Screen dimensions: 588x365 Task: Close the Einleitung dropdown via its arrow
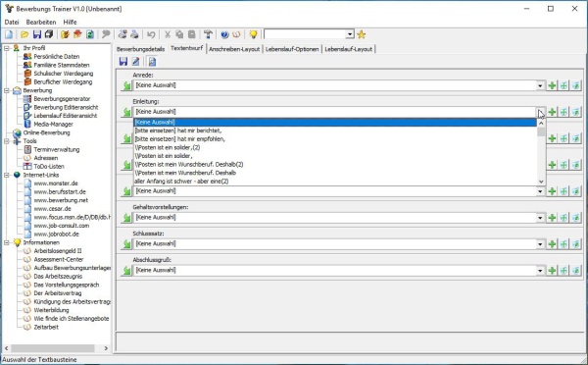click(540, 112)
